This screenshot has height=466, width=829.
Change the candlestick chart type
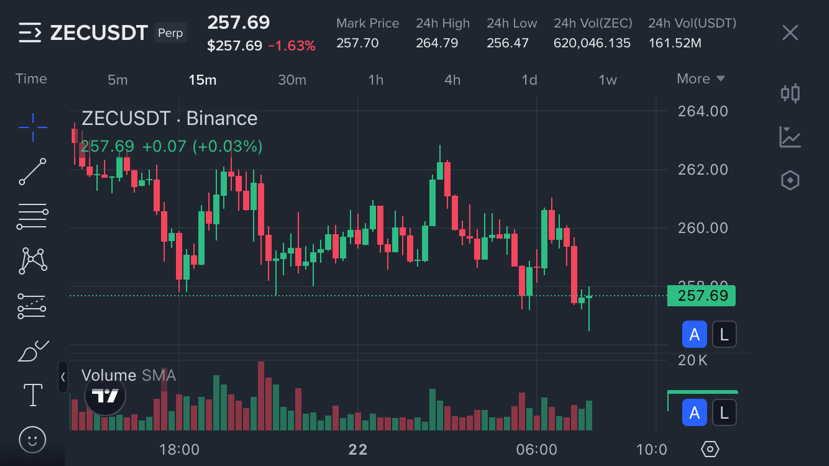(790, 93)
